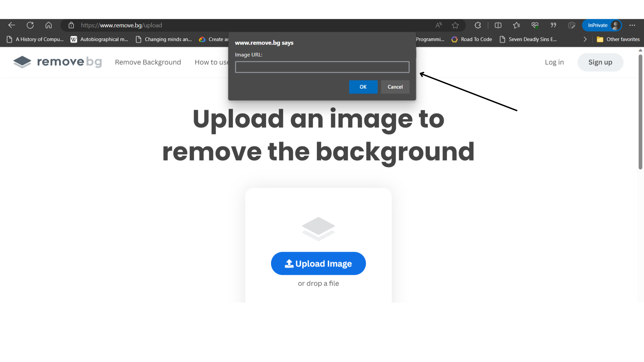This screenshot has height=362, width=644.
Task: Click the Cancel button in dialog
Action: 395,86
